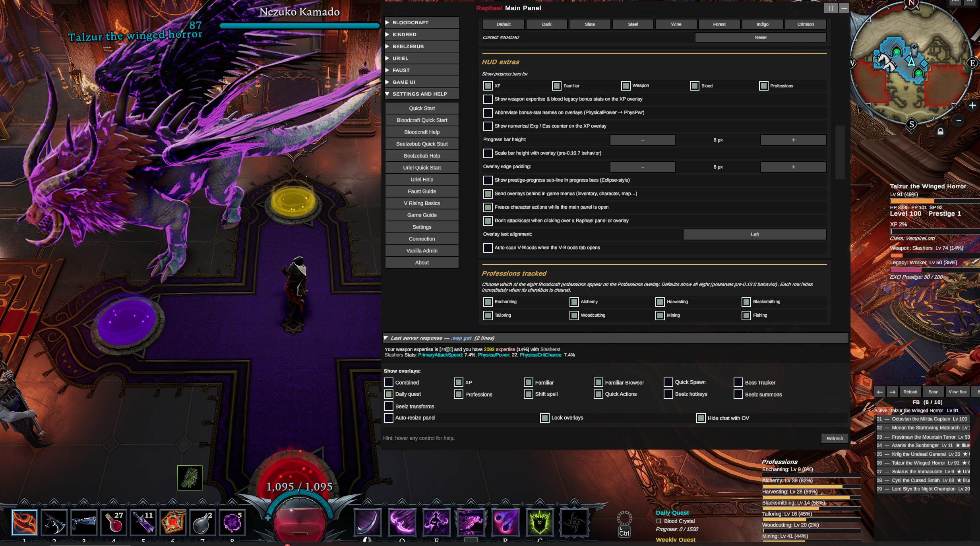Expand the URIEL section
This screenshot has width=980, height=546.
pyautogui.click(x=422, y=58)
